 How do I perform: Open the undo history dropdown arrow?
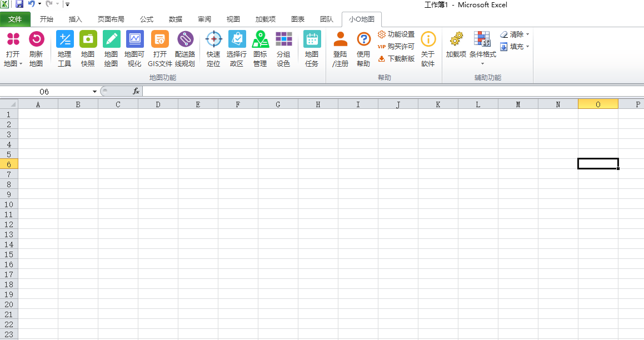pyautogui.click(x=39, y=4)
